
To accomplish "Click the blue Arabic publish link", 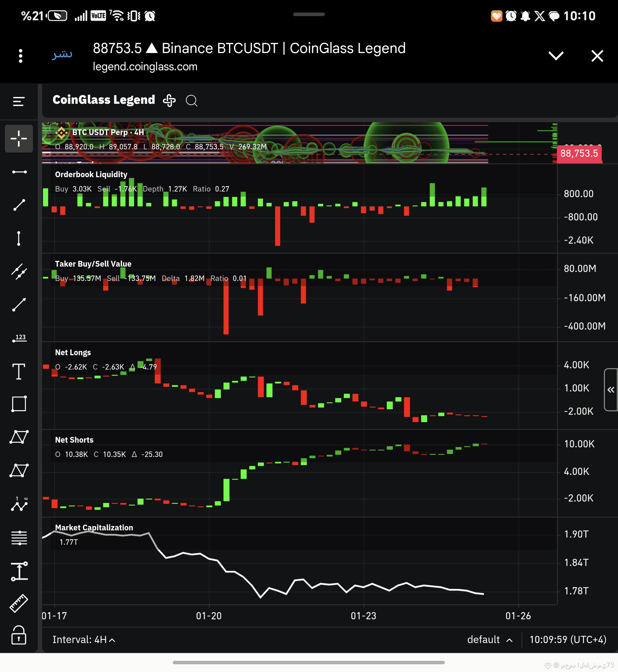I will (x=62, y=54).
